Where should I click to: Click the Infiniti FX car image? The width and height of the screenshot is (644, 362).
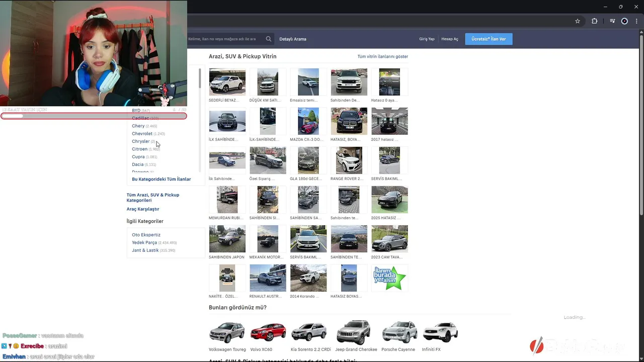[x=440, y=332]
